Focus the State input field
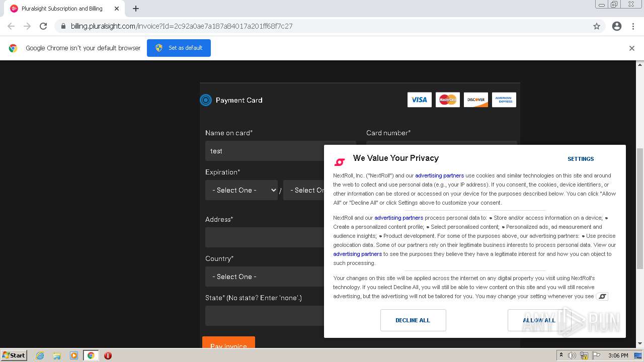Image resolution: width=644 pixels, height=362 pixels. click(265, 316)
